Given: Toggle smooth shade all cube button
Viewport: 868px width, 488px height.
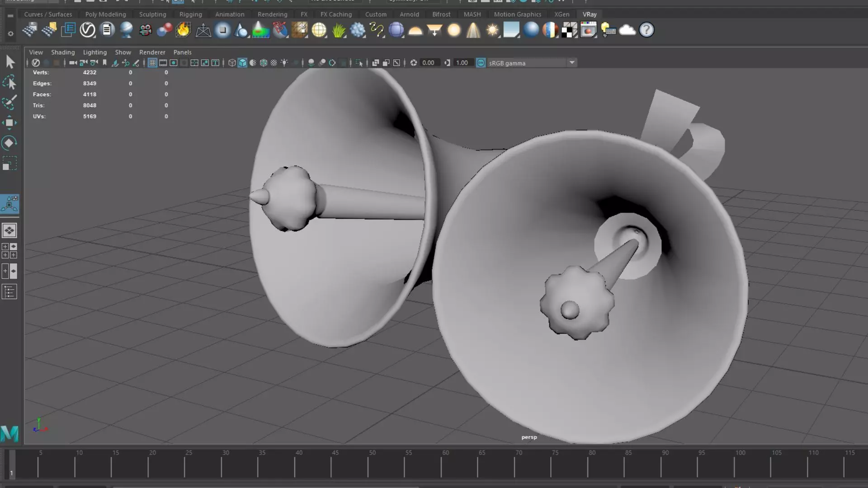Looking at the screenshot, I should click(x=243, y=63).
